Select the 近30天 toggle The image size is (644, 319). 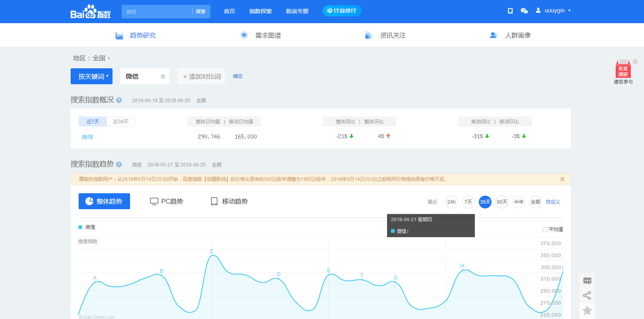121,121
